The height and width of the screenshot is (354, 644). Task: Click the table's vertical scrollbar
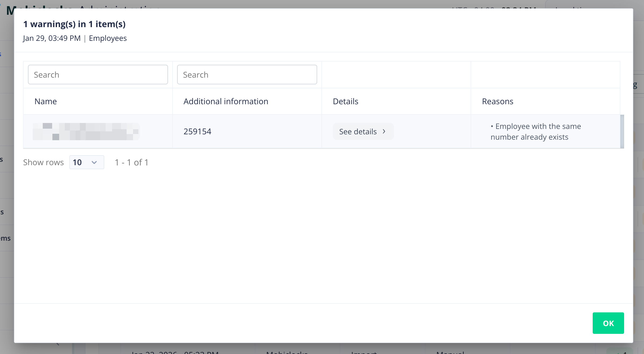tap(622, 131)
